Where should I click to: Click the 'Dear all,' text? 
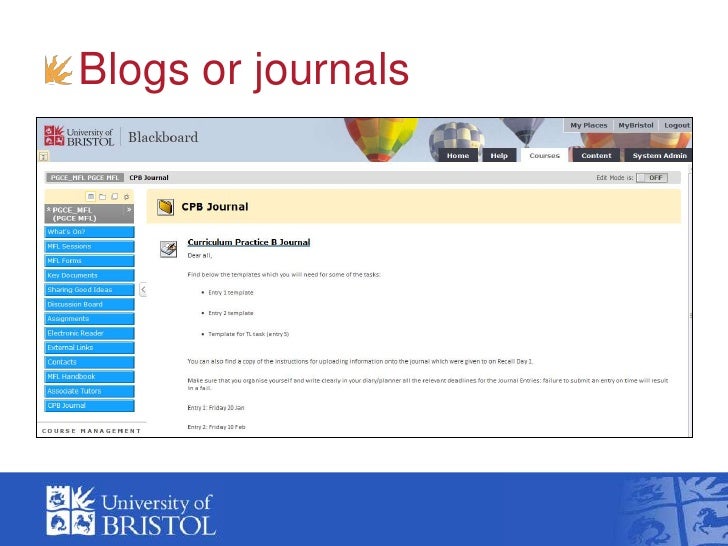(x=200, y=255)
